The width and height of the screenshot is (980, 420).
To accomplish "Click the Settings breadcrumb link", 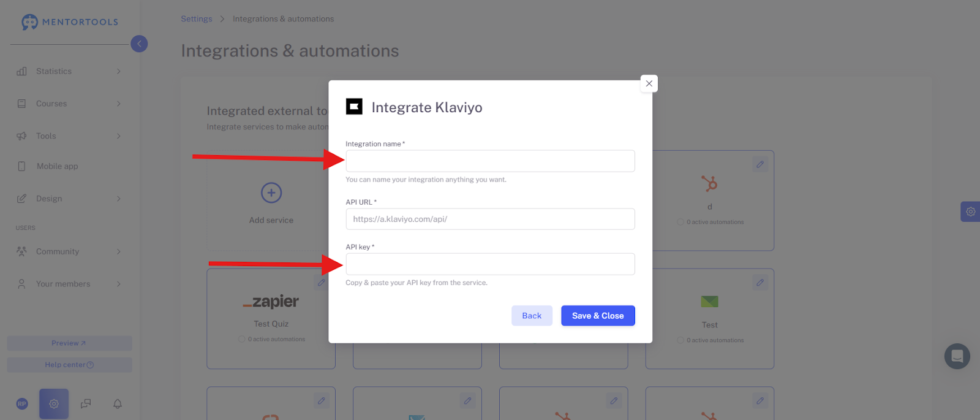I will click(x=197, y=19).
